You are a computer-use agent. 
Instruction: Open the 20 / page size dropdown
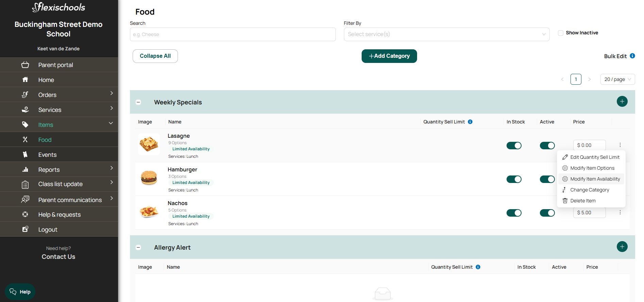pyautogui.click(x=617, y=79)
